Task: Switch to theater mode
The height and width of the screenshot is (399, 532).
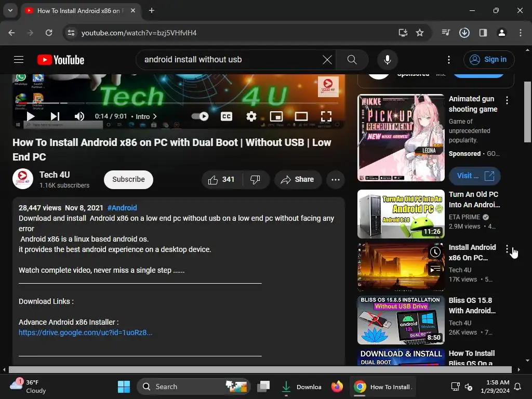Action: coord(301,116)
